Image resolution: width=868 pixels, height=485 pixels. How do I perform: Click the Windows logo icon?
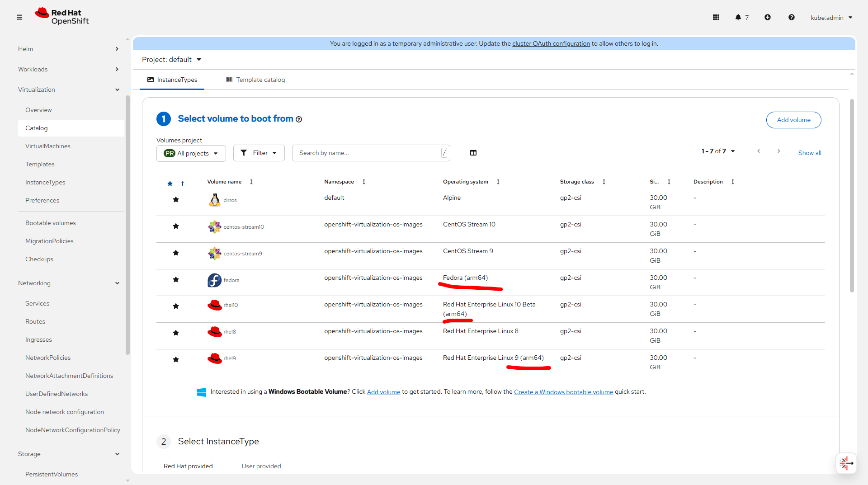202,392
